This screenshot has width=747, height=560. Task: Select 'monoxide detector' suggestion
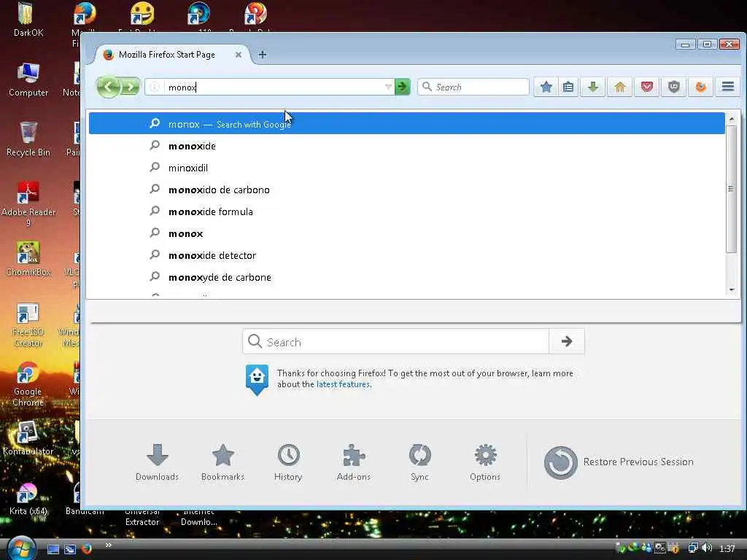pyautogui.click(x=406, y=255)
